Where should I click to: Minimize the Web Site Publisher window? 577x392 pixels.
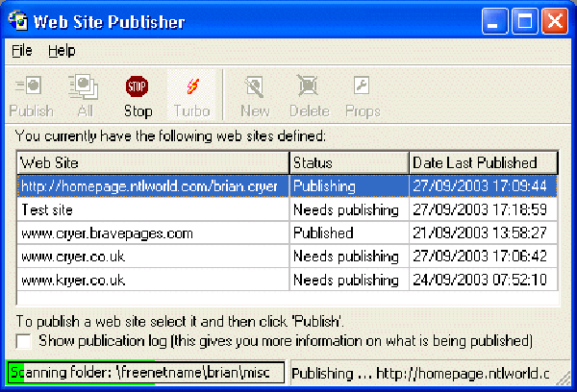point(495,21)
